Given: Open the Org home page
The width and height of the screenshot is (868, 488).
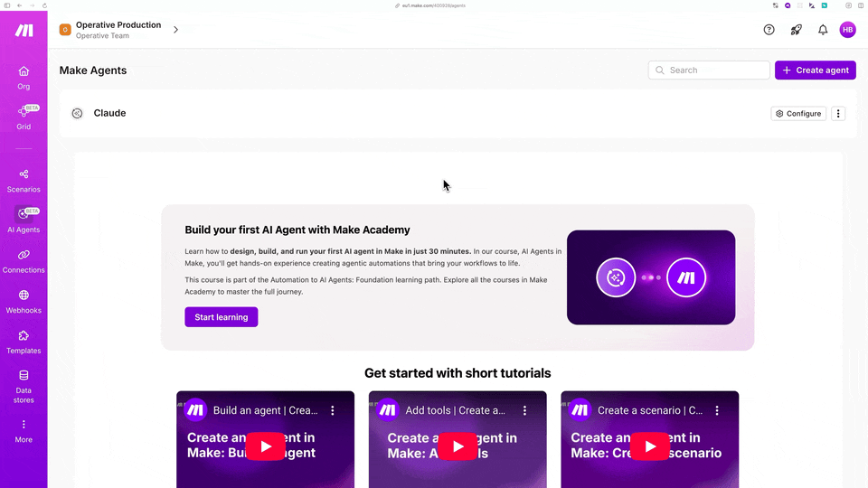Looking at the screenshot, I should point(24,78).
